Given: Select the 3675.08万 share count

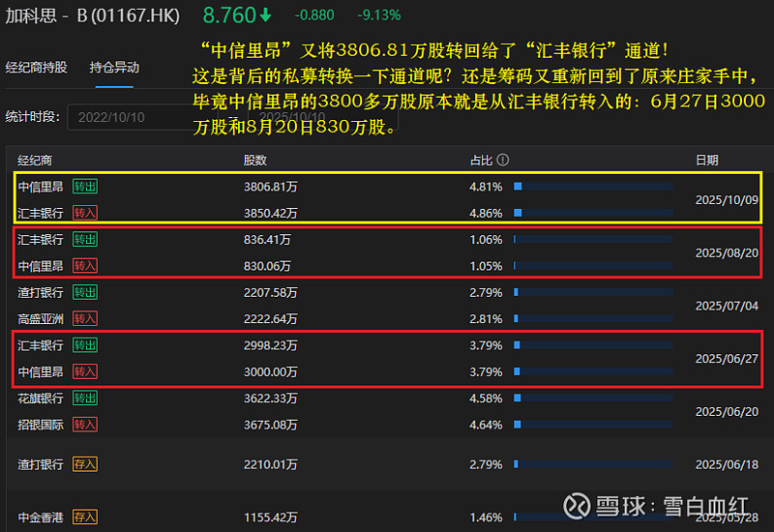Looking at the screenshot, I should coord(271,425).
